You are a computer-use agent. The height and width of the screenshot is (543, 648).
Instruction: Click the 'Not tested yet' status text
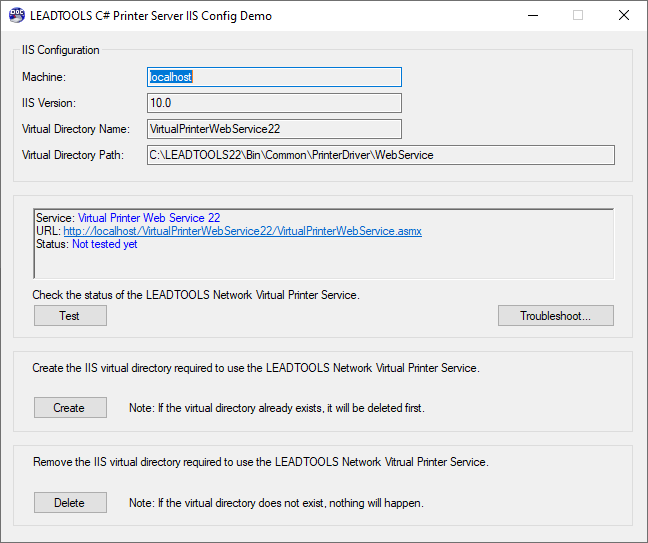pos(105,244)
